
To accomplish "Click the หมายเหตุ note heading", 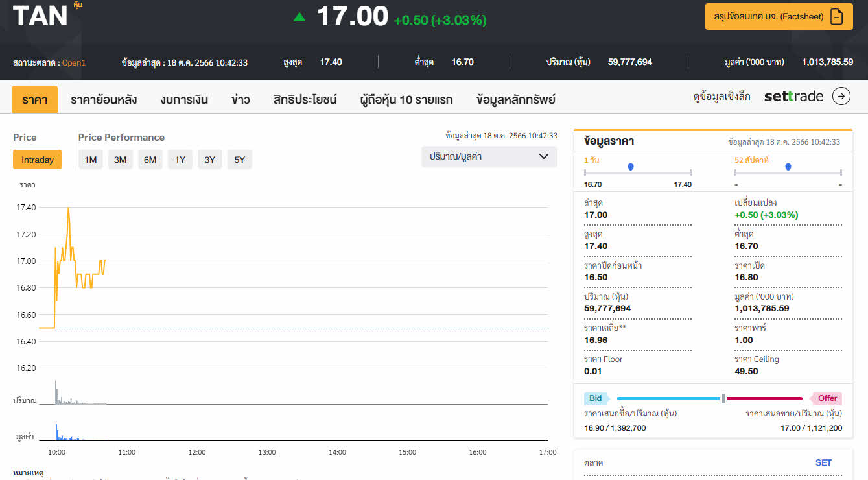I will pos(29,473).
